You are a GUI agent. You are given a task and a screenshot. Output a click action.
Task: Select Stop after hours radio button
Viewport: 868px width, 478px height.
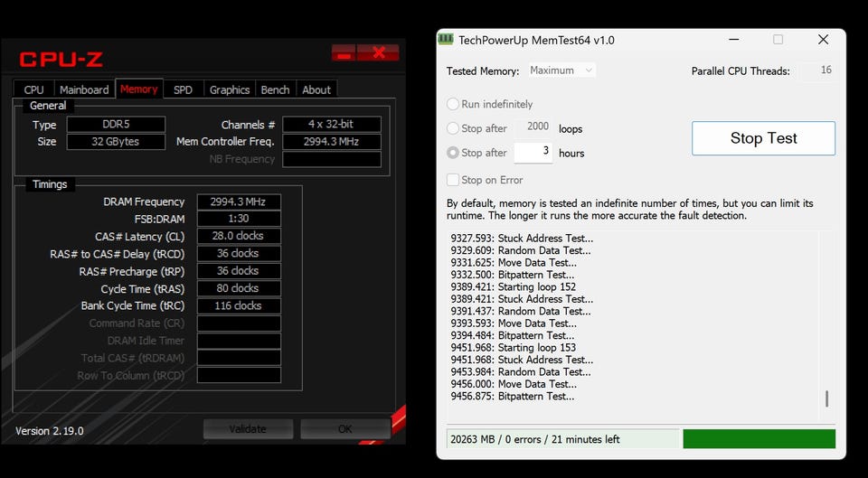tap(453, 153)
